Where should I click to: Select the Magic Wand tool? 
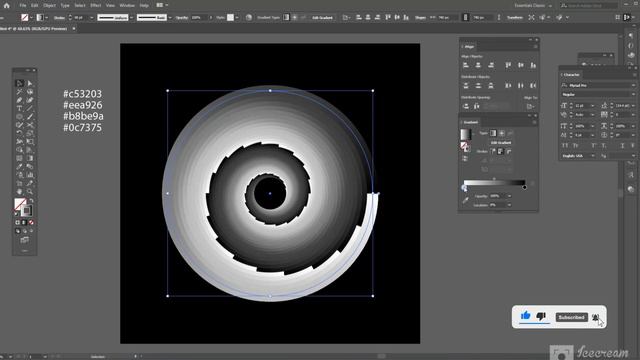pyautogui.click(x=20, y=92)
